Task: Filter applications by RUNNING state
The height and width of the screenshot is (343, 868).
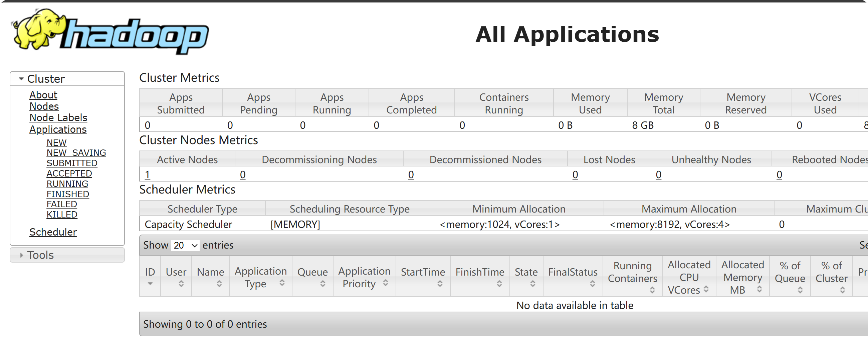Action: pos(67,184)
